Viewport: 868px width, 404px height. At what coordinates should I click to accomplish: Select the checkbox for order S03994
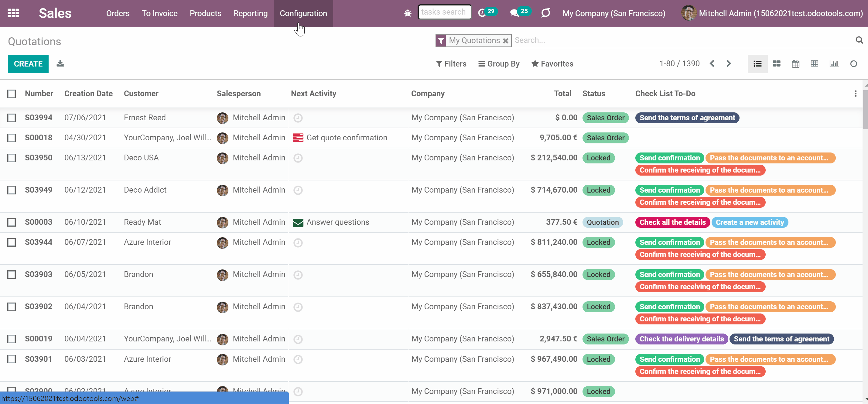click(x=12, y=118)
